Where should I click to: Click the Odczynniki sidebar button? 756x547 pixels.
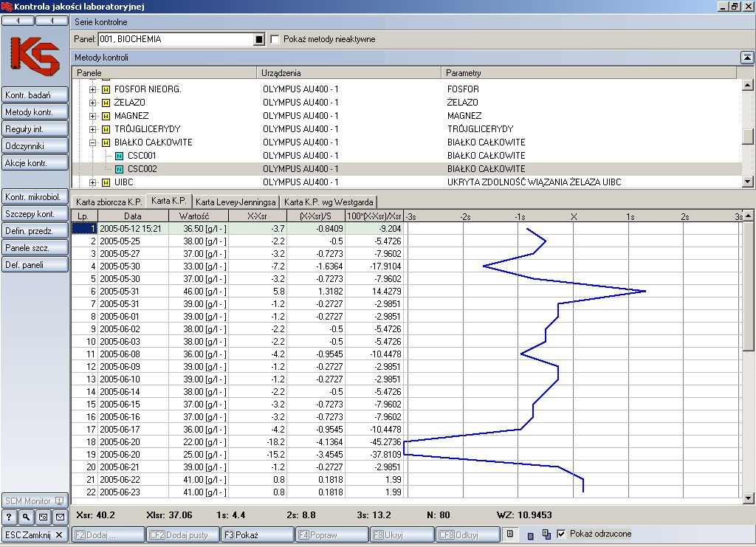point(35,145)
